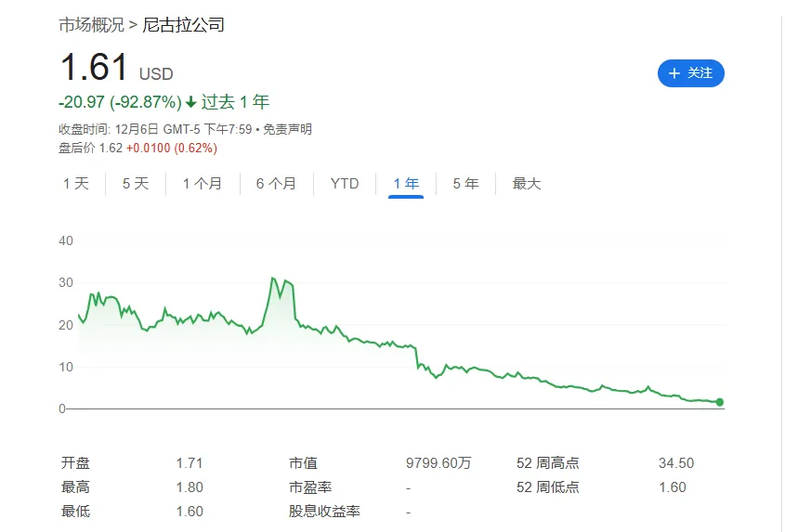Select the 6 个月 range tab
The width and height of the screenshot is (785, 532).
coord(276,183)
